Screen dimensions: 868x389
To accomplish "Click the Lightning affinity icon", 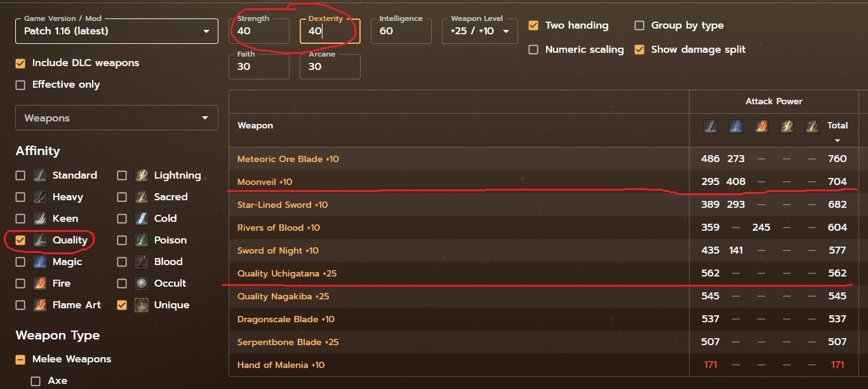I will pos(142,175).
